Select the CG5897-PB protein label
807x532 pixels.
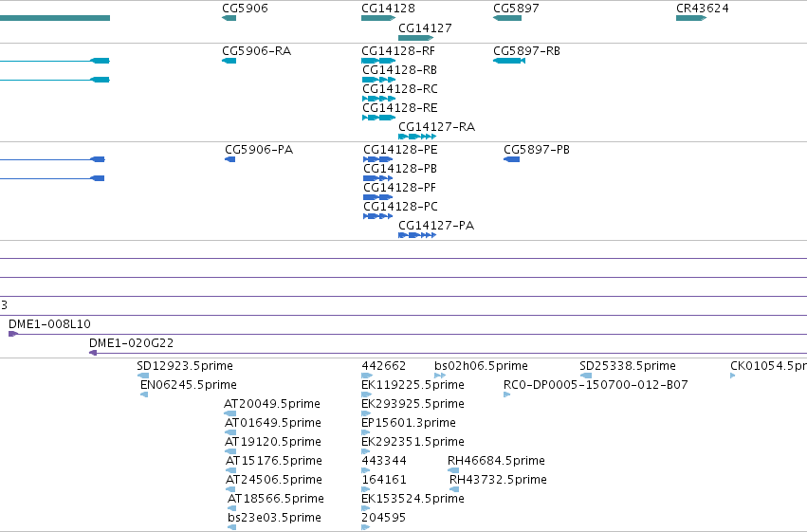point(537,150)
